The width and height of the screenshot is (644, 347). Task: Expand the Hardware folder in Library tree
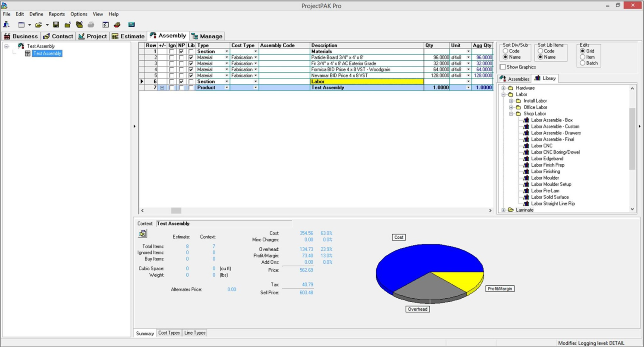coord(503,88)
